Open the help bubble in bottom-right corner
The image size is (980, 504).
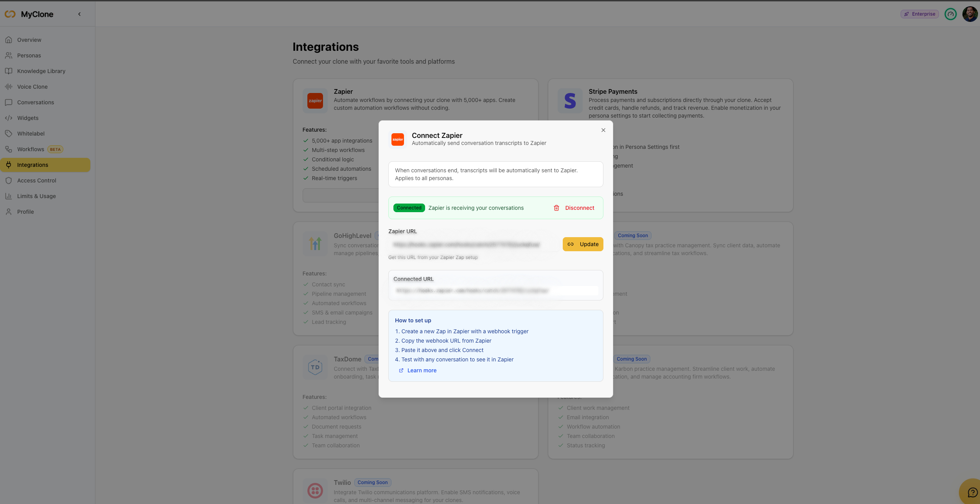coord(973,492)
